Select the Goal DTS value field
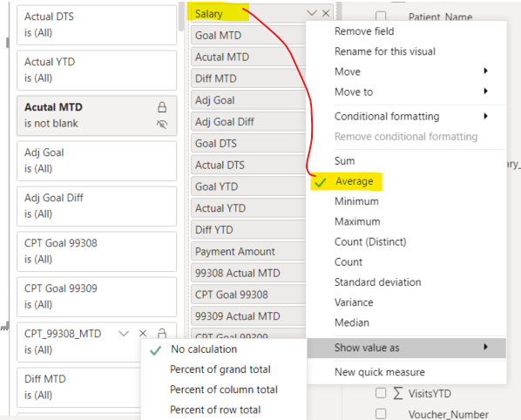Viewport: 521px width, 420px height. [248, 143]
